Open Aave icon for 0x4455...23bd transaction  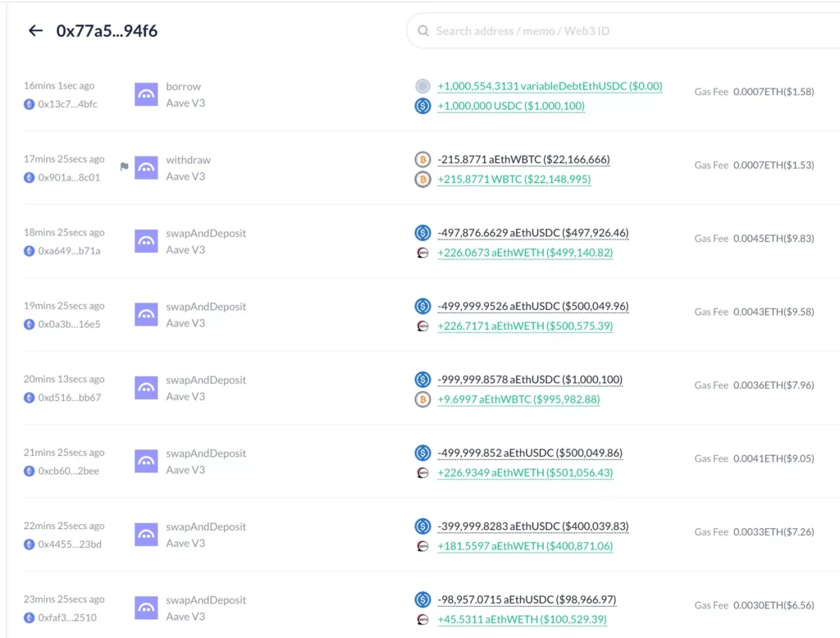tap(146, 535)
